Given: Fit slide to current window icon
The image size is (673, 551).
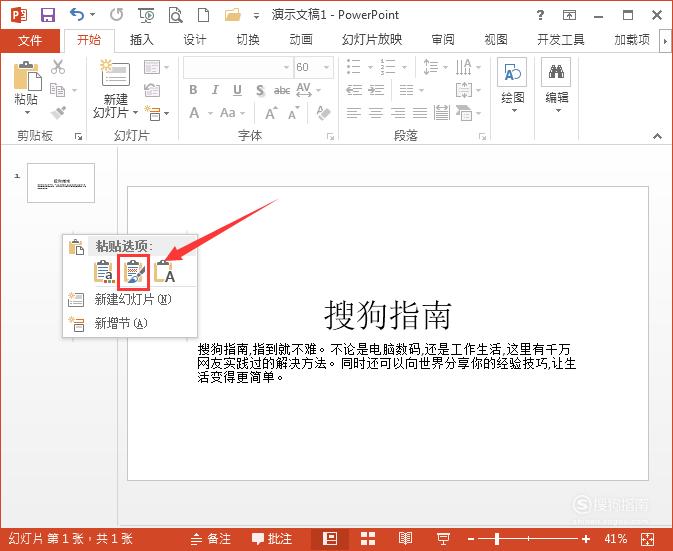Looking at the screenshot, I should tap(647, 539).
